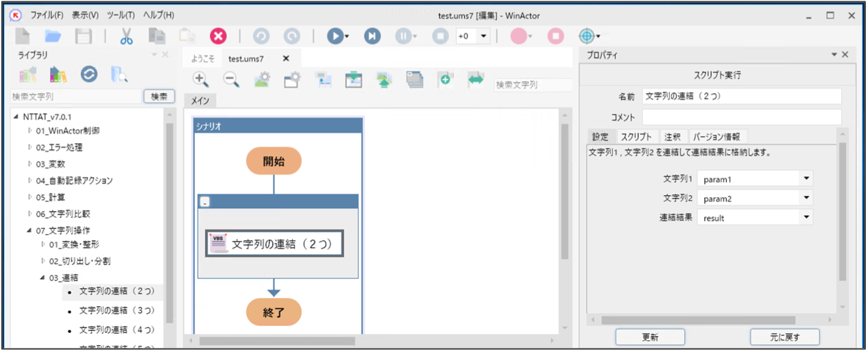Screen dimensions: 868x352
Task: Open the バージョン情報 tab
Action: pyautogui.click(x=716, y=136)
